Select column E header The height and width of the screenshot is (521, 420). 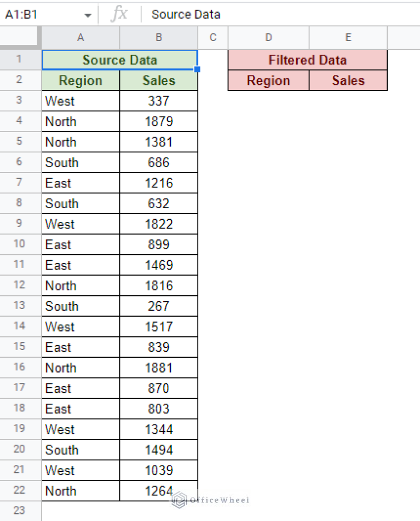(x=348, y=37)
